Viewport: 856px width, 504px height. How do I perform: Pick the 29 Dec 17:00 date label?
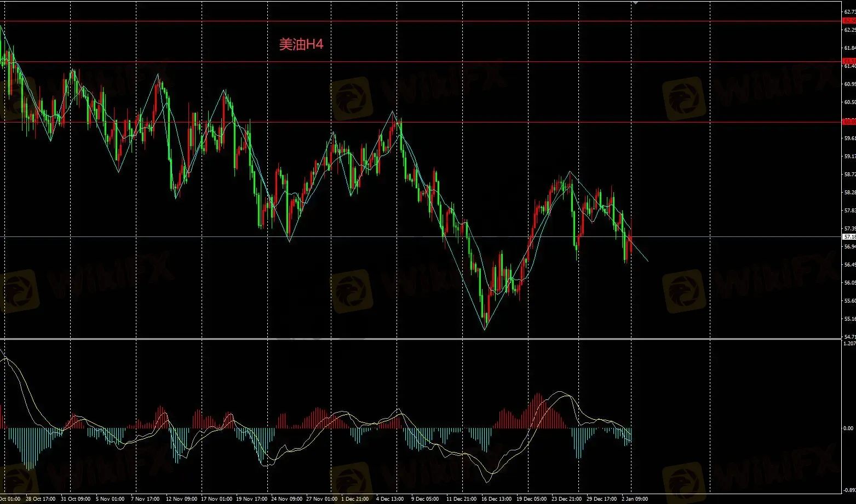(601, 499)
